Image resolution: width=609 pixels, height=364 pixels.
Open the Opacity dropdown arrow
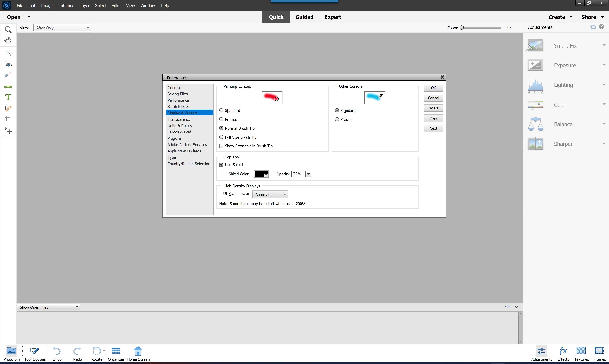click(x=309, y=174)
